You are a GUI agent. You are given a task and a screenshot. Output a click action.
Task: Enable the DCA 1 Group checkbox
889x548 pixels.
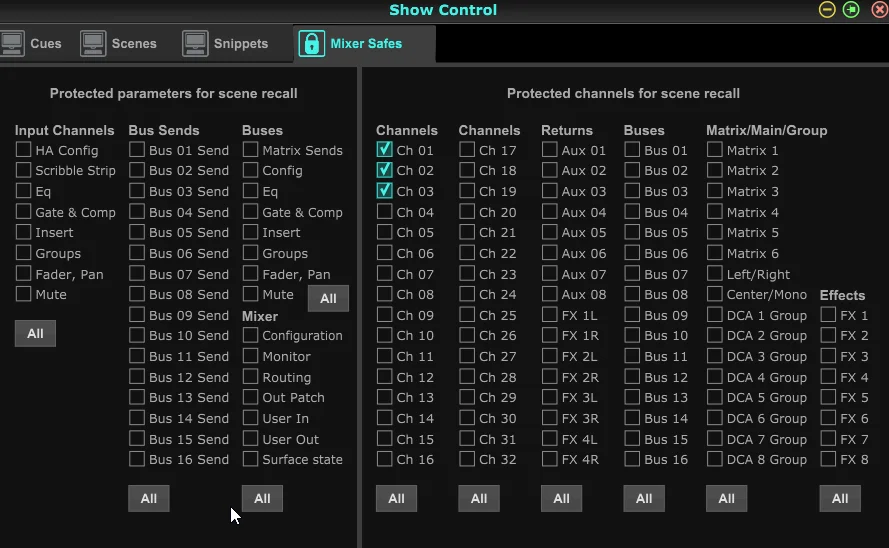tap(715, 315)
